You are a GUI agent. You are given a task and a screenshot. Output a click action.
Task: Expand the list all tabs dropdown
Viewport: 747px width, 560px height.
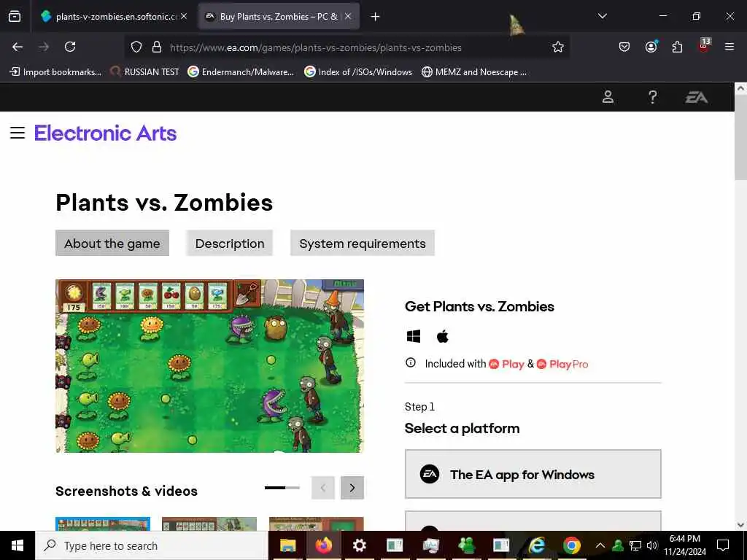pos(602,16)
